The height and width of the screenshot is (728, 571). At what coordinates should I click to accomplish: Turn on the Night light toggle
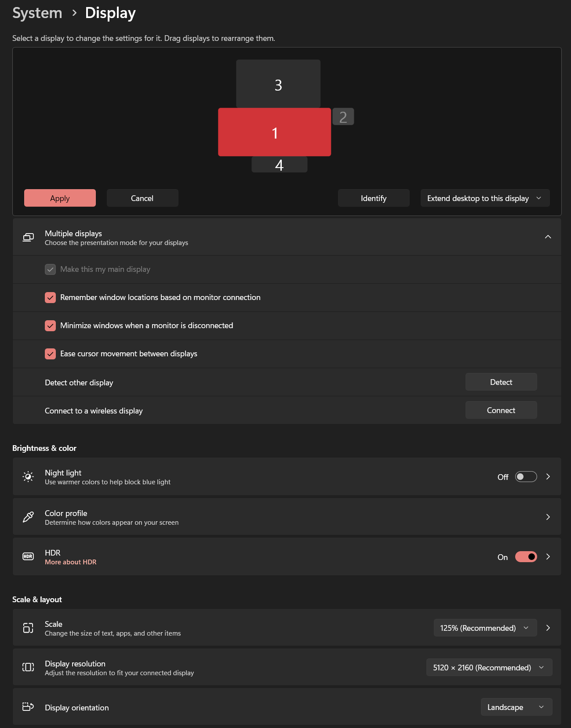pyautogui.click(x=526, y=477)
